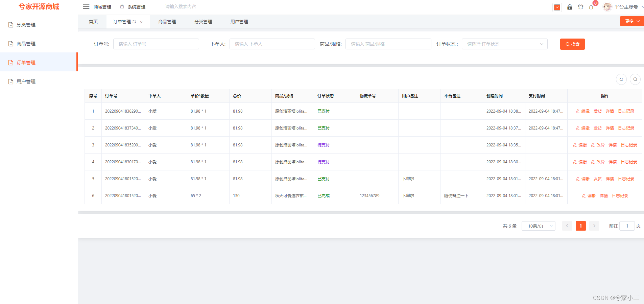Switch to the 首页 tab

pyautogui.click(x=93, y=22)
